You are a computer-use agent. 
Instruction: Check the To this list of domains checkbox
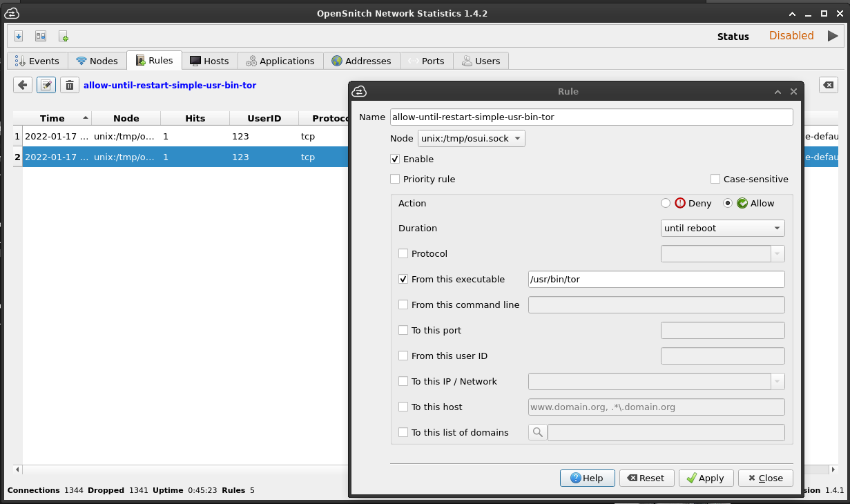pos(403,433)
